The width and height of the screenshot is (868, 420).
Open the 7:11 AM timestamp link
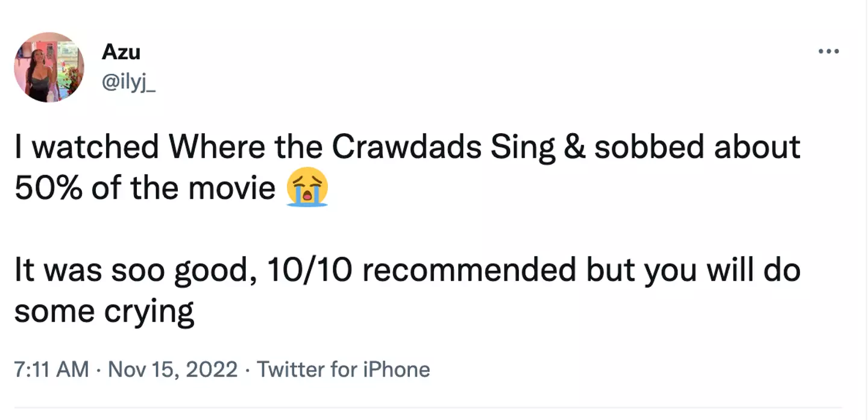coord(51,369)
